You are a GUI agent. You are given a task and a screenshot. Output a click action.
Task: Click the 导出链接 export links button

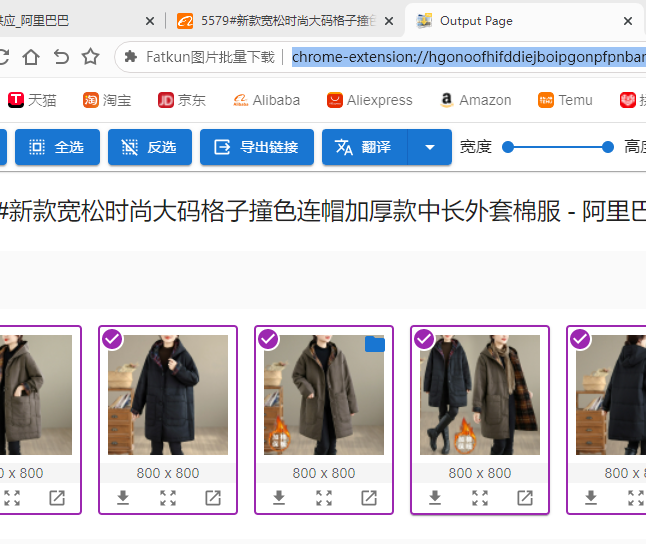(257, 147)
